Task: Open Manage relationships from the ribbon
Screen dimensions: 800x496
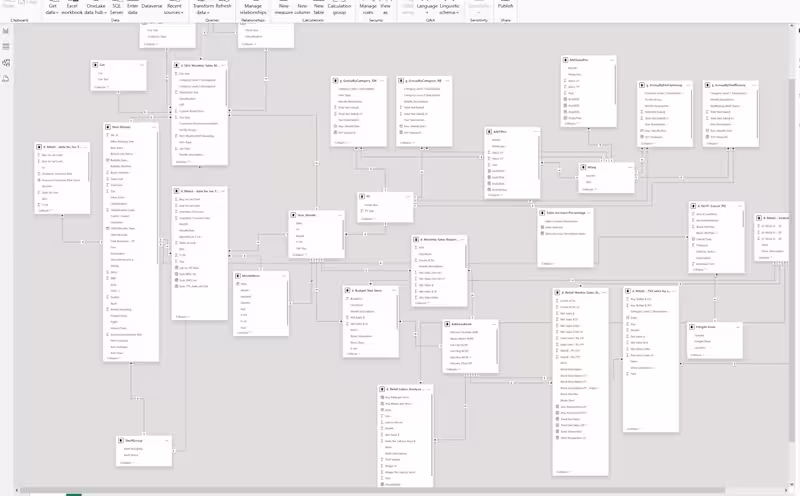Action: point(253,8)
